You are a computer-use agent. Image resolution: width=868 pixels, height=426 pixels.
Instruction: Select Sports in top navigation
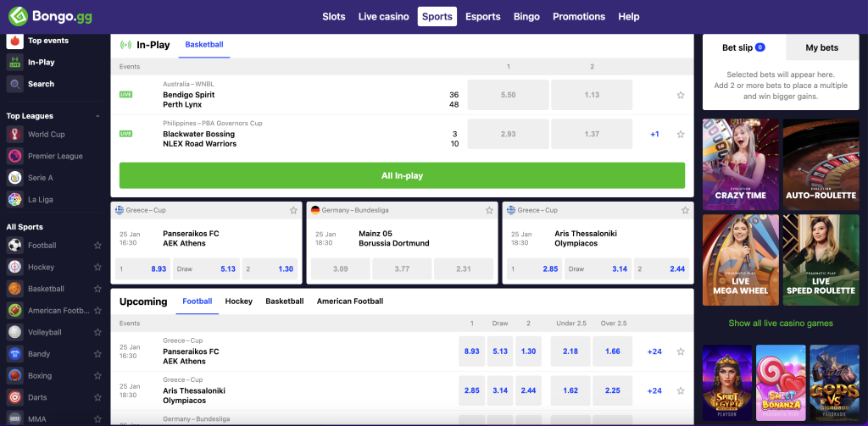437,17
